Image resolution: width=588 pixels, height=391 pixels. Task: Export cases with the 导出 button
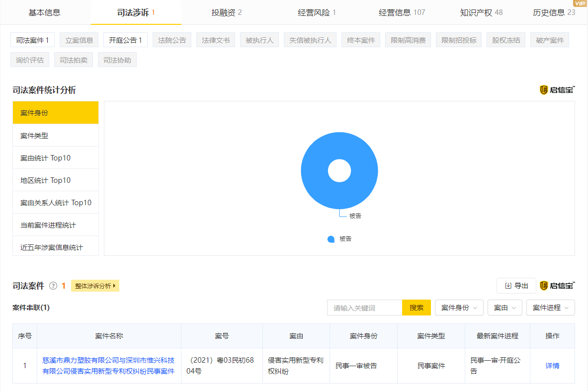516,286
